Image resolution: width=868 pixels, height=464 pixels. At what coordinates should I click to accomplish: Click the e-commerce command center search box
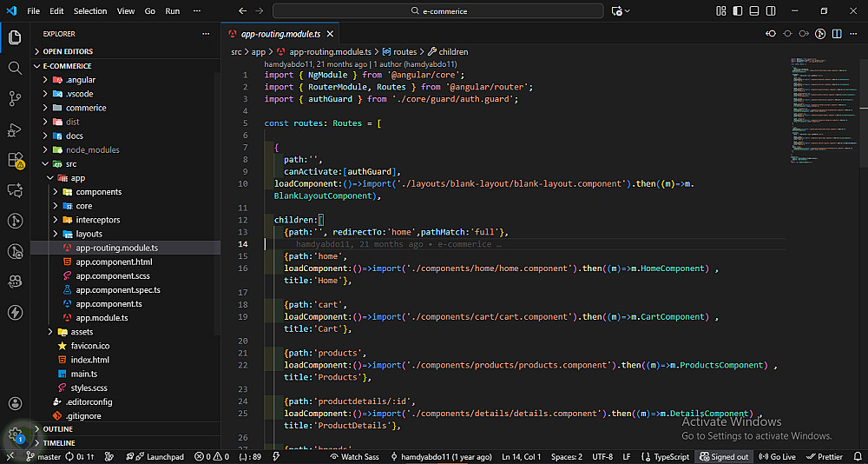click(437, 11)
